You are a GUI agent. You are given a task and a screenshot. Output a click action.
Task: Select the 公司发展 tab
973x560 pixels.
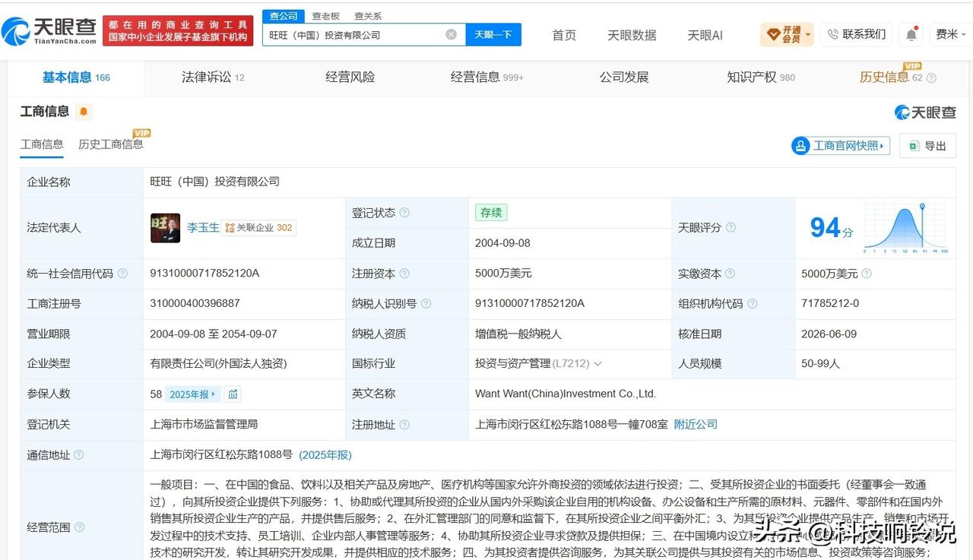point(624,78)
